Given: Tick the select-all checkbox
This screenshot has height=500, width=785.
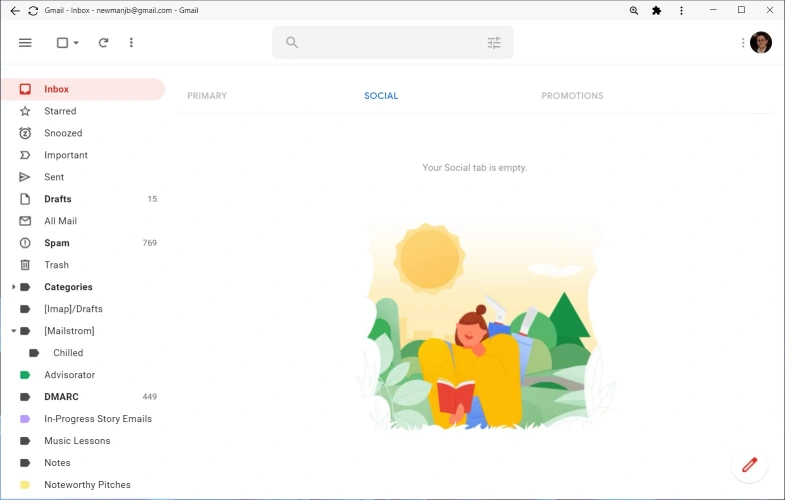Looking at the screenshot, I should point(62,43).
